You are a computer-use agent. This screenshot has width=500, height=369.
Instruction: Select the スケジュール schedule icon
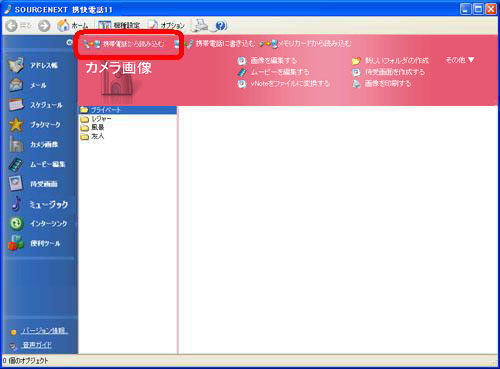point(16,105)
